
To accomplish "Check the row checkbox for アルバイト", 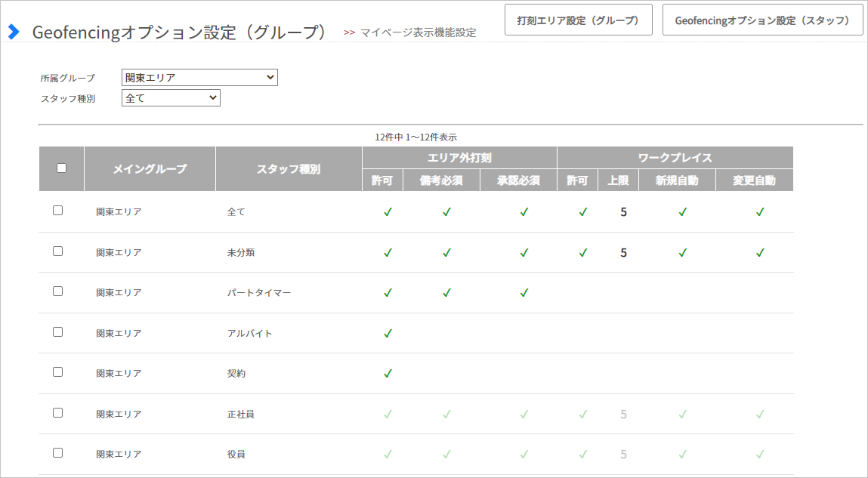I will pos(57,332).
